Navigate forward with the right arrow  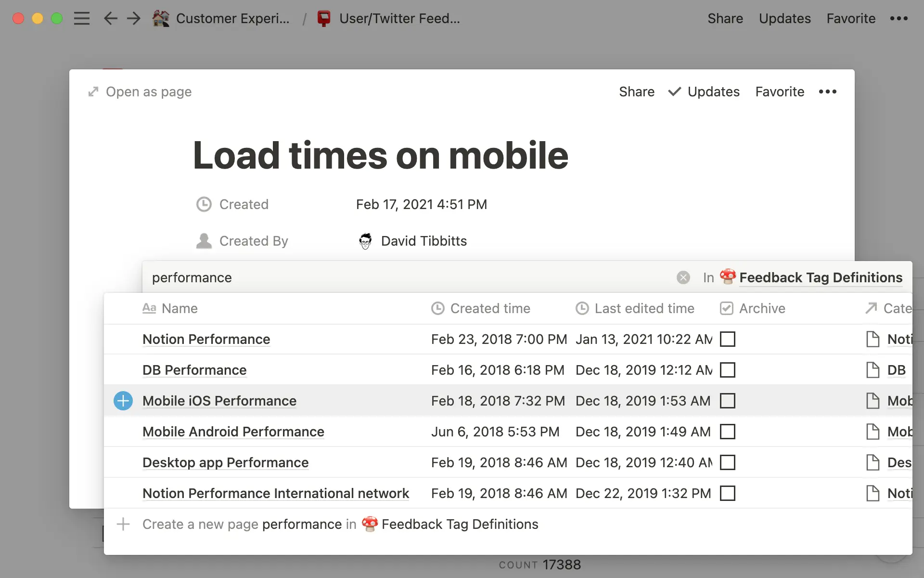coord(133,18)
